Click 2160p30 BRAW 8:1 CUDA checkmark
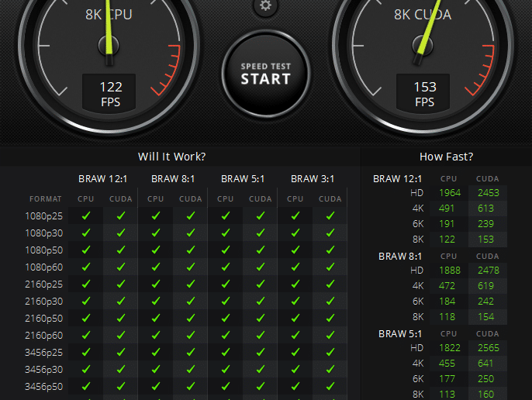This screenshot has height=400, width=532. pos(191,301)
